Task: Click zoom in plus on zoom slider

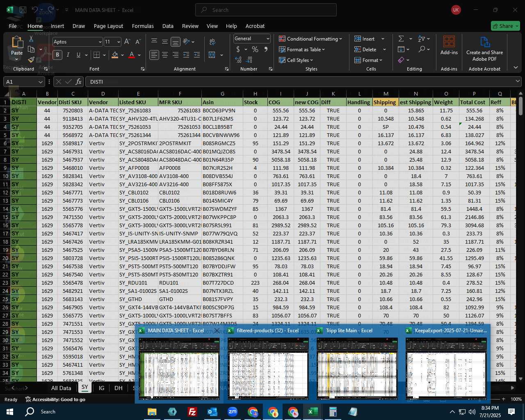Action: 503,399
